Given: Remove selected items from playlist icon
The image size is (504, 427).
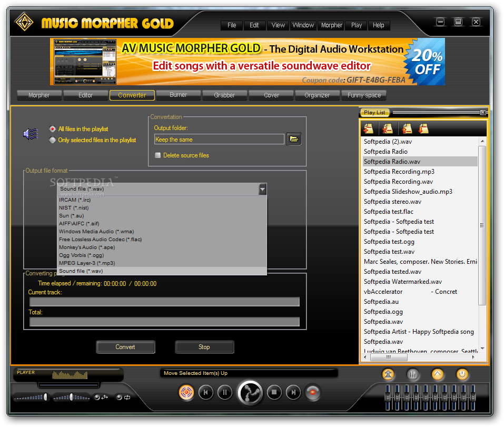Looking at the screenshot, I should [387, 129].
